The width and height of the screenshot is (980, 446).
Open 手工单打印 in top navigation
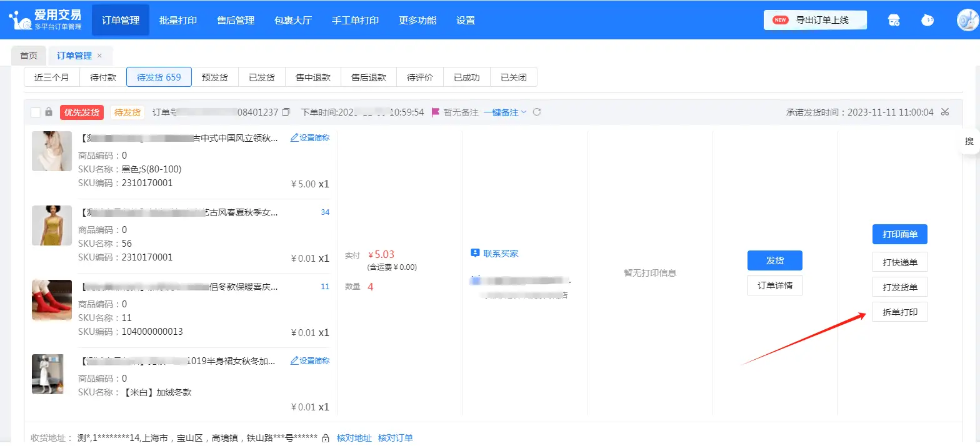click(x=355, y=20)
